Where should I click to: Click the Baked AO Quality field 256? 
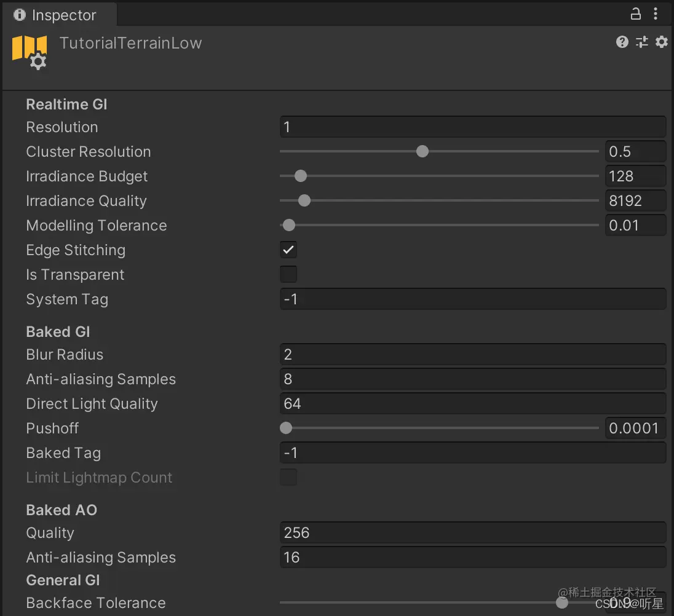click(x=473, y=532)
